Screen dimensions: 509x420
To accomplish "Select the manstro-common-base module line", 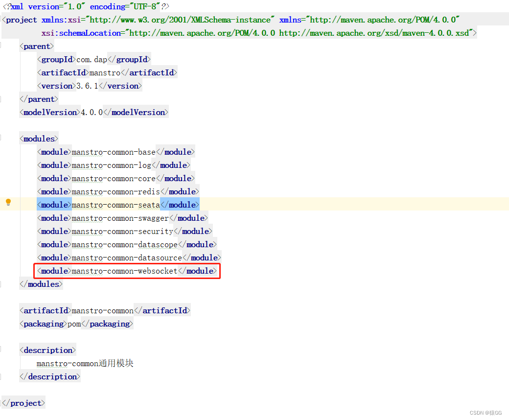I will point(116,152).
